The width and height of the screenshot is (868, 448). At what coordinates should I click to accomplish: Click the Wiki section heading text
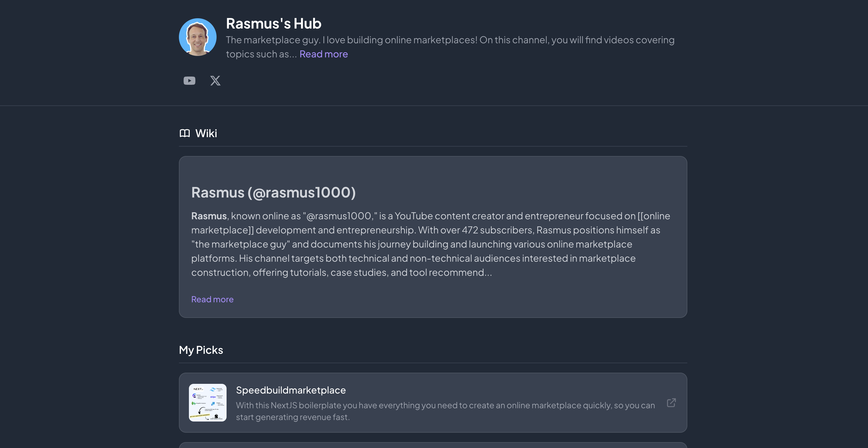(x=206, y=133)
